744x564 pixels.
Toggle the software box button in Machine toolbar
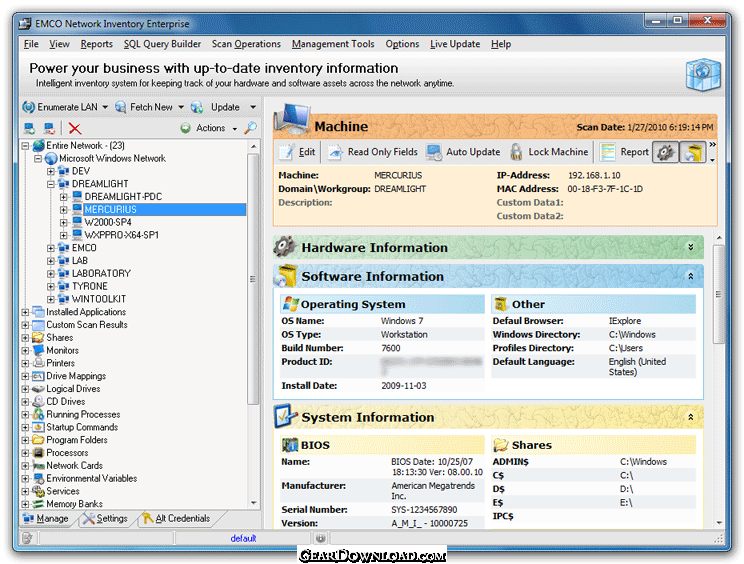click(693, 152)
